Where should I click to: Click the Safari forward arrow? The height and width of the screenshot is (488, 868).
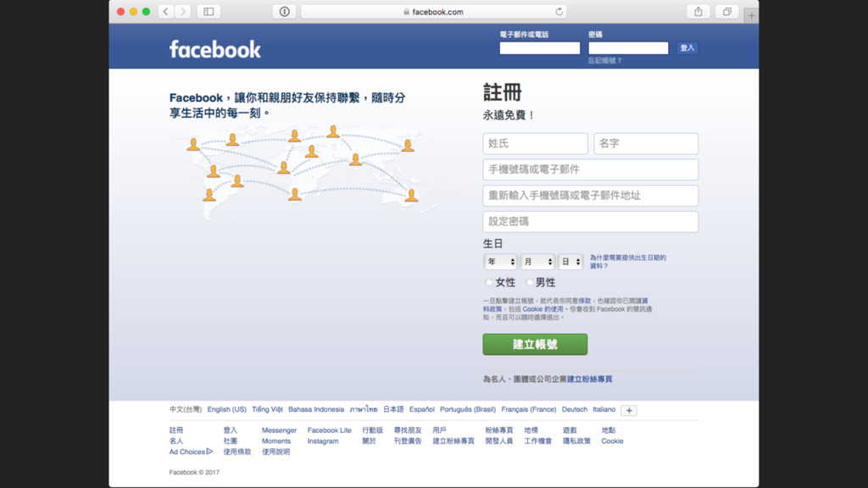(x=183, y=12)
